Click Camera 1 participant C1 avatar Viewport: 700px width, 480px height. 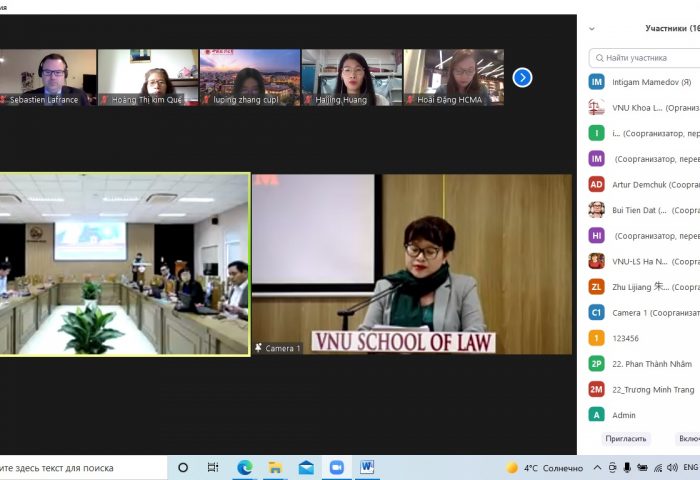pos(597,312)
